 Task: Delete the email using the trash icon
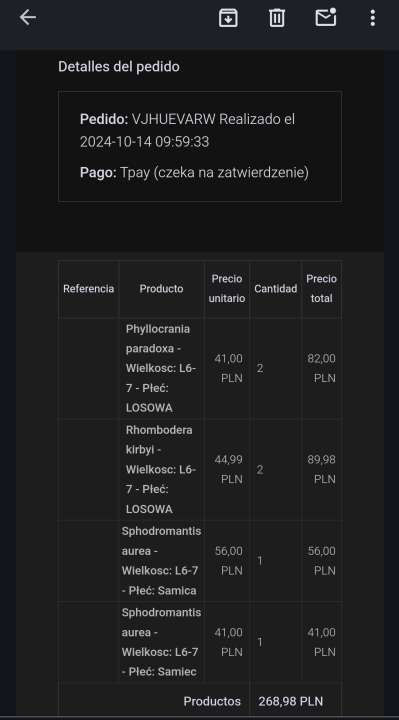point(277,18)
